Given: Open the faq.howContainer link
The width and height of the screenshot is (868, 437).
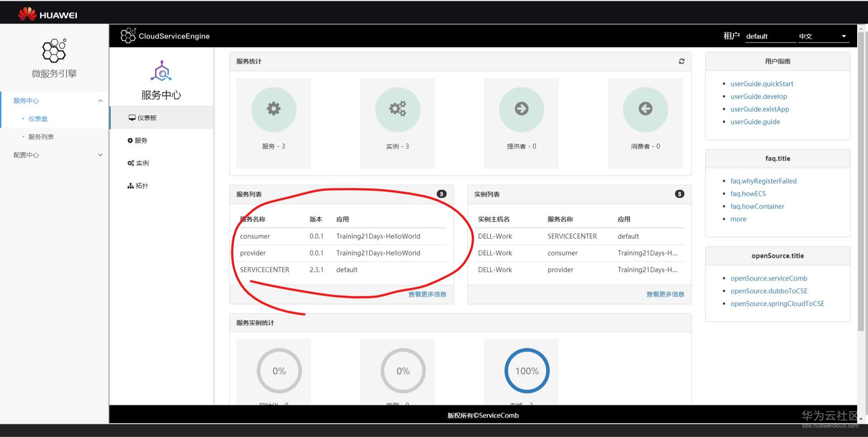Looking at the screenshot, I should click(x=757, y=206).
